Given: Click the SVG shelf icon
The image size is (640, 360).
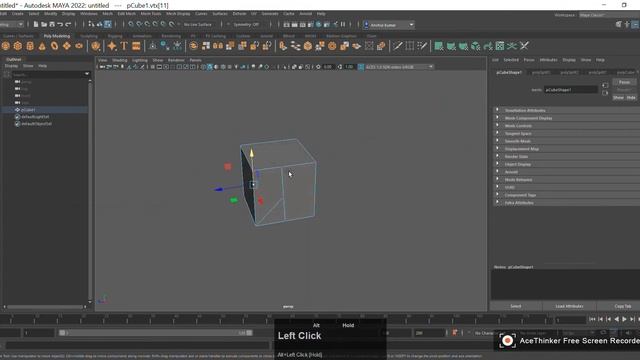Looking at the screenshot, I should click(136, 46).
